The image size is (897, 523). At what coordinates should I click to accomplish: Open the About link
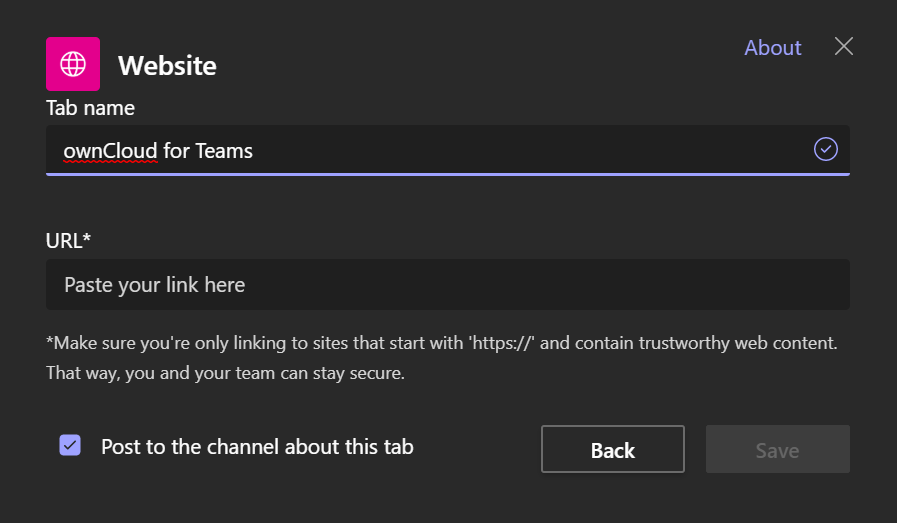[772, 47]
